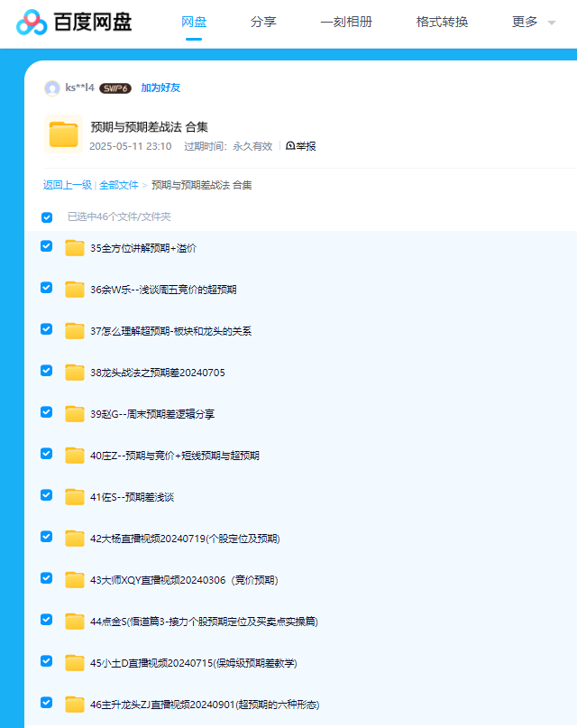Switch to the 分享 tab

point(263,22)
